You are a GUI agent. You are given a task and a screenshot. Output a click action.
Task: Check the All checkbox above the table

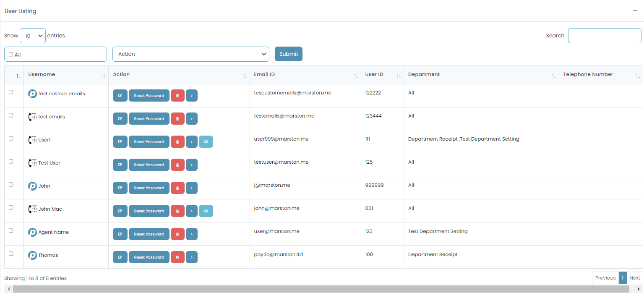click(x=10, y=54)
